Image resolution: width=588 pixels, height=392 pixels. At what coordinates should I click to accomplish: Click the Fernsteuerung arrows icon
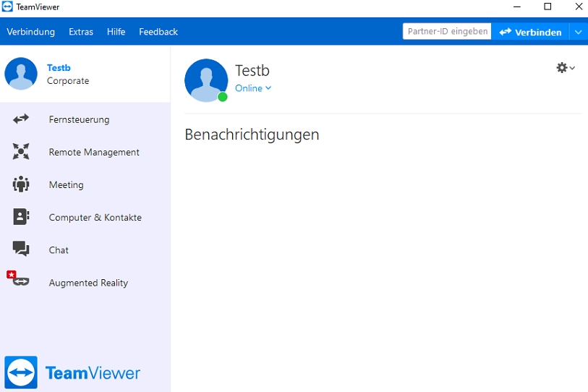21,119
